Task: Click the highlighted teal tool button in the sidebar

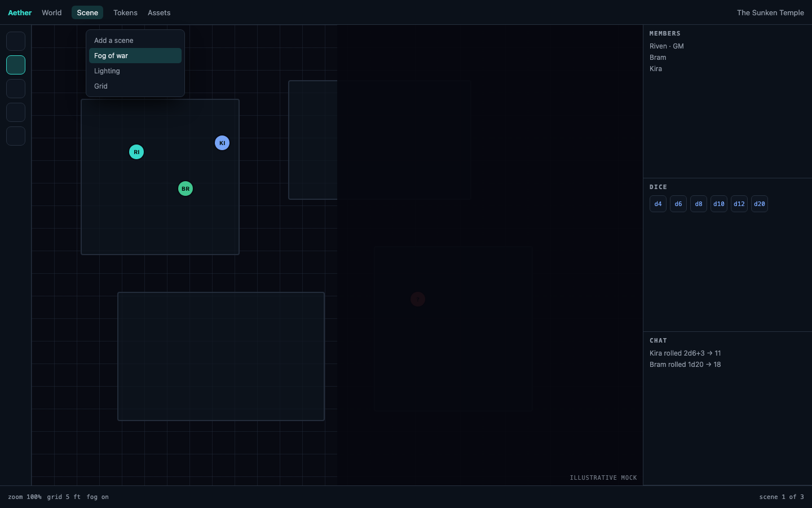Action: [x=16, y=65]
